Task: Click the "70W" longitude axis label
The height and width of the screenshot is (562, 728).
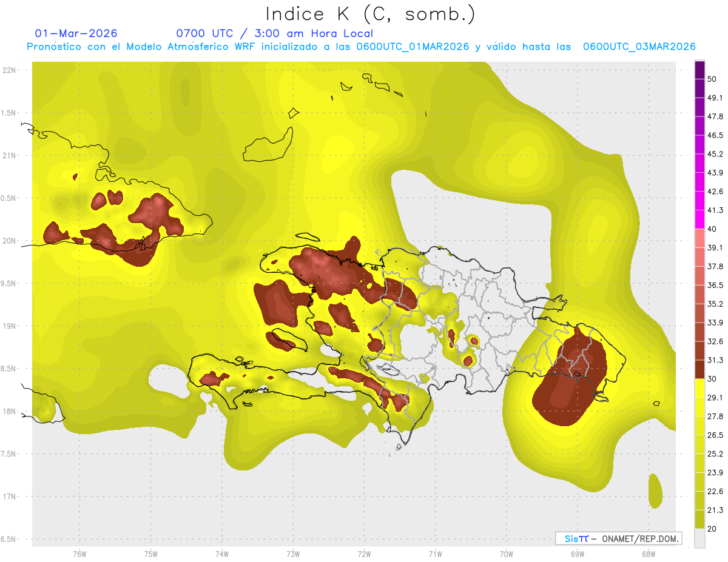Action: 507,554
